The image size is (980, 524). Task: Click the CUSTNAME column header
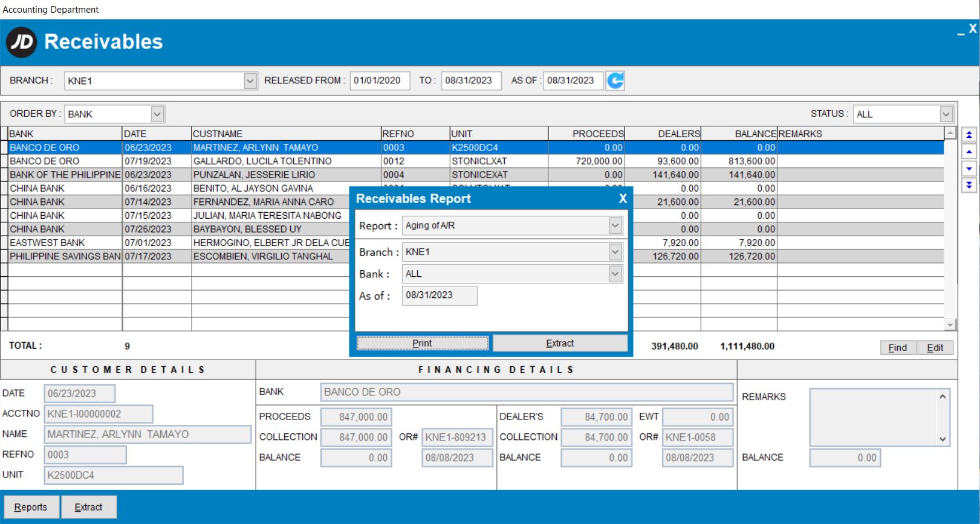286,134
